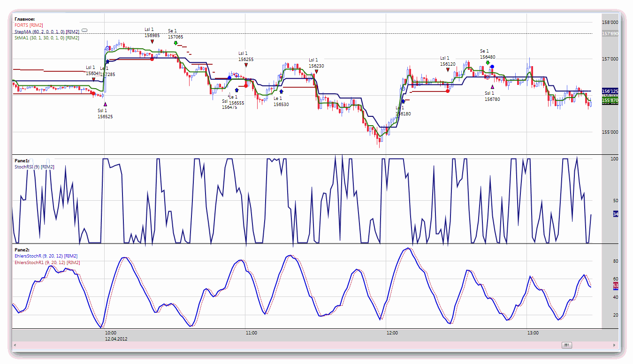Click the Se 1 156480 signal label
This screenshot has width=633, height=364.
coord(488,54)
